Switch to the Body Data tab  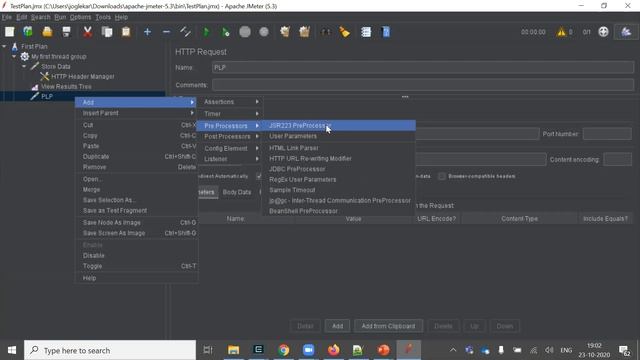coord(237,192)
